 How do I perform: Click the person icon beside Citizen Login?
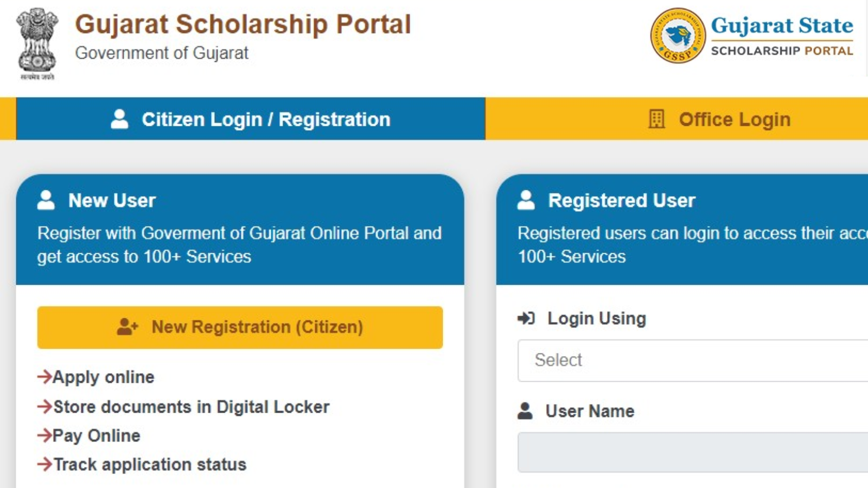click(119, 119)
